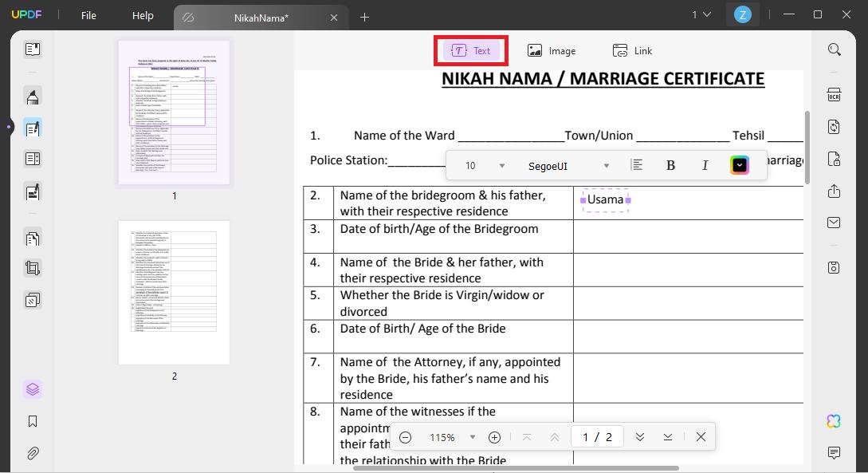Image resolution: width=868 pixels, height=473 pixels.
Task: Open the font color swatch picker
Action: pos(740,164)
